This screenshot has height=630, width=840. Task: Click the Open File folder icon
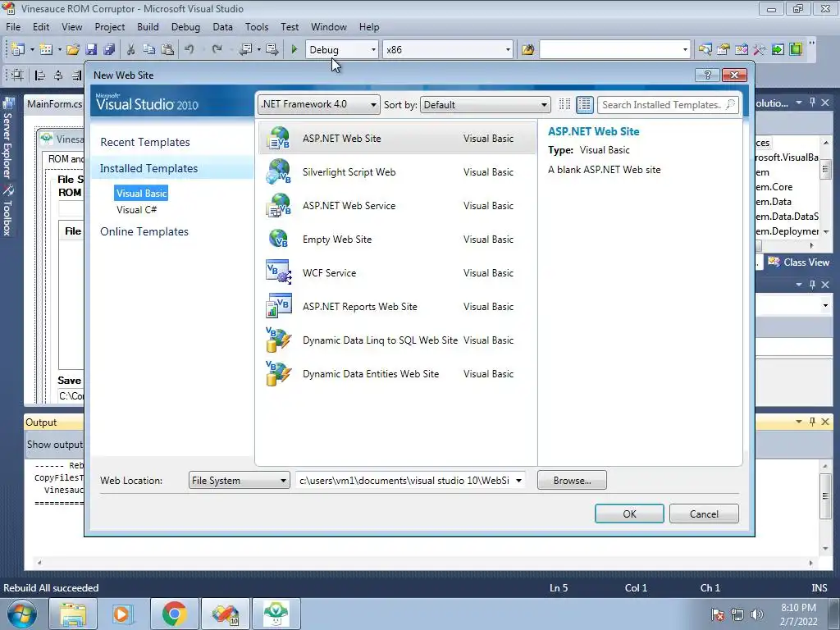(73, 50)
